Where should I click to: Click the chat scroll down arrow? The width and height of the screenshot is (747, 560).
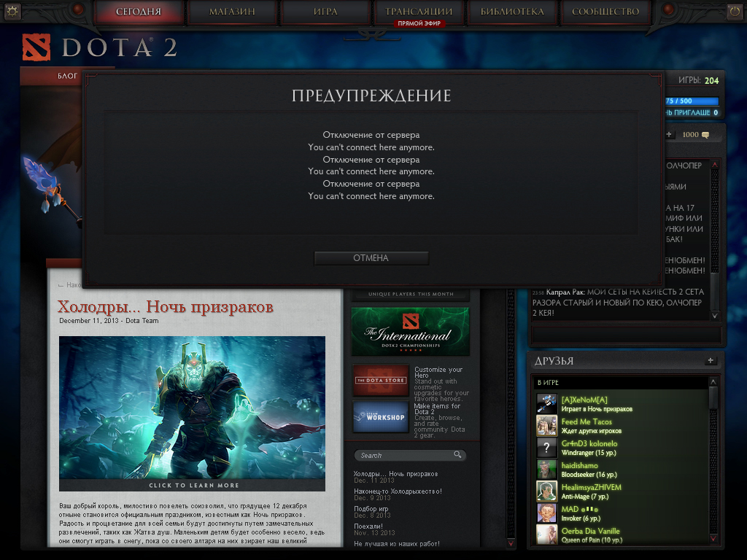pyautogui.click(x=715, y=316)
